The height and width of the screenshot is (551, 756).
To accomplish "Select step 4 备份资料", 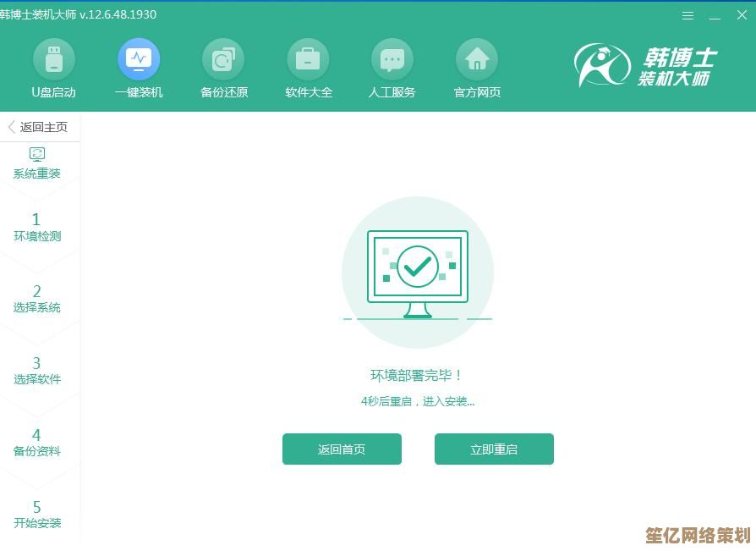I will (36, 443).
